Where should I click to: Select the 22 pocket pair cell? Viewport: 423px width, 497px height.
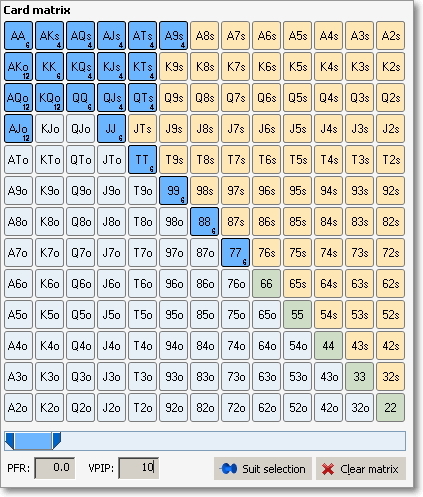pos(390,408)
